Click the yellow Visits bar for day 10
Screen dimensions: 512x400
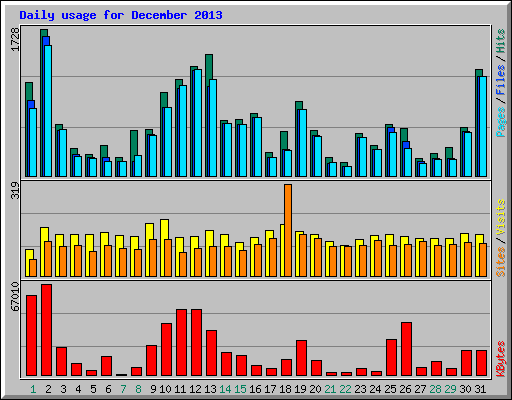[x=163, y=248]
